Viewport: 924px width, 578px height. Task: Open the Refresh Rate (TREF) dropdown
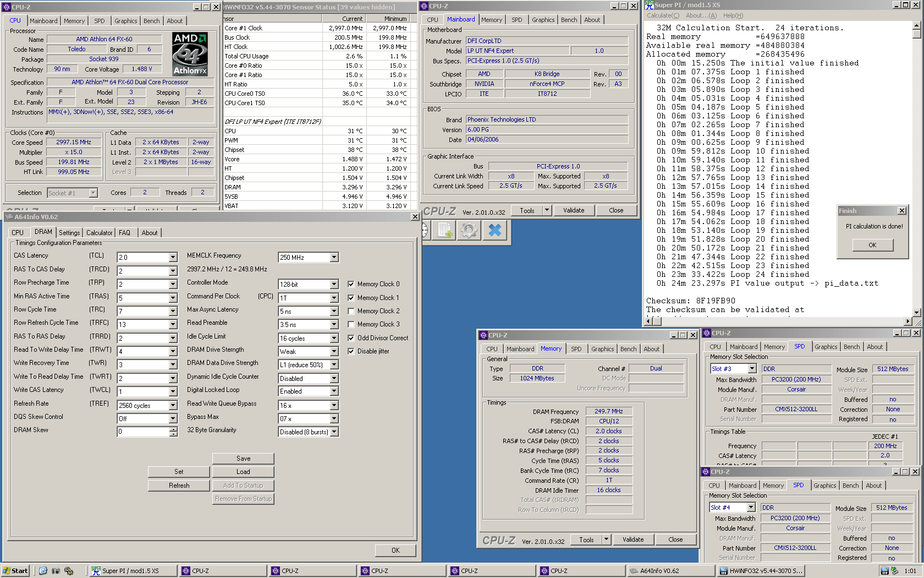click(x=173, y=406)
